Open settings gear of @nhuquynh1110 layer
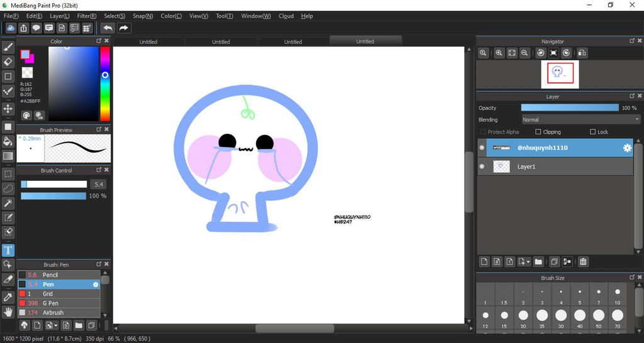The height and width of the screenshot is (343, 644). (627, 148)
